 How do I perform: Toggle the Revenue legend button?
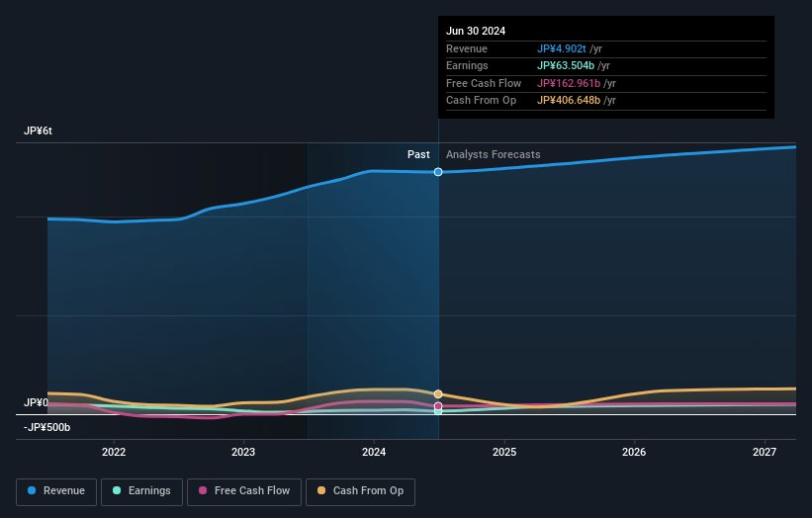56,491
